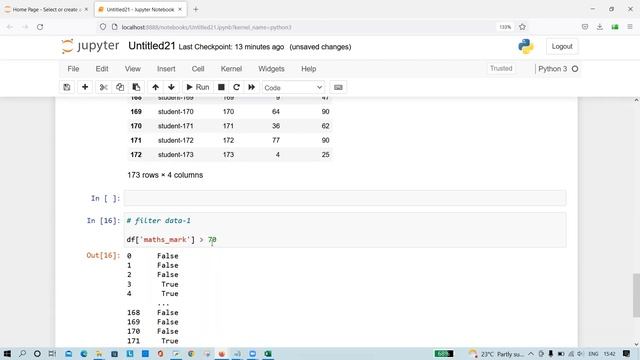
Task: Open the Edit menu
Action: (x=102, y=69)
